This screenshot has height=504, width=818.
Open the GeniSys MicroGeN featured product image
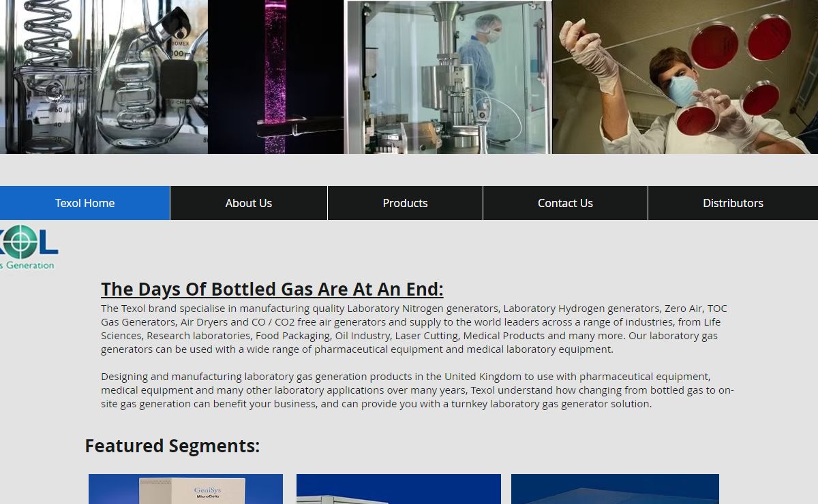pos(185,489)
